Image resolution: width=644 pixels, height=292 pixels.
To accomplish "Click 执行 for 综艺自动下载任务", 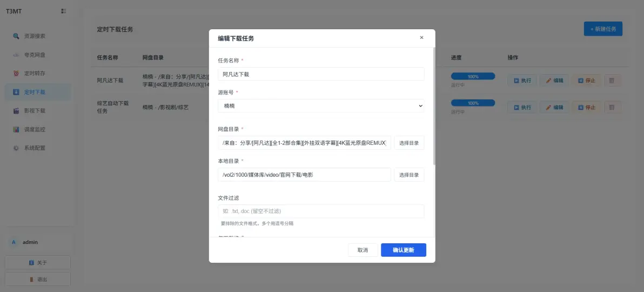I will [x=522, y=108].
